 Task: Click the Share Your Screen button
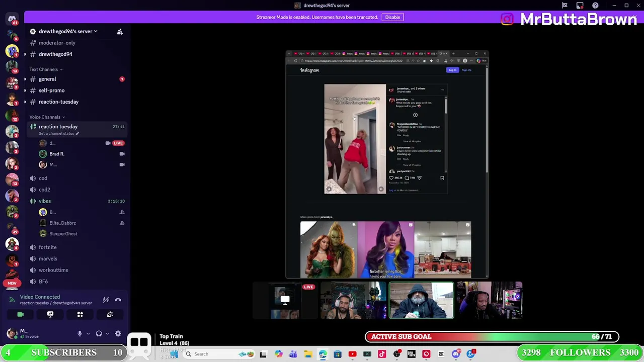click(50, 314)
